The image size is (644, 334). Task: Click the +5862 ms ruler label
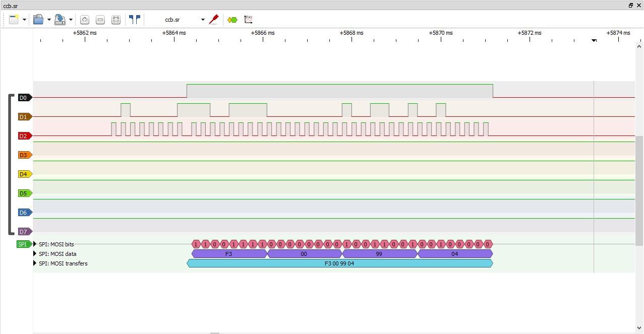click(85, 33)
